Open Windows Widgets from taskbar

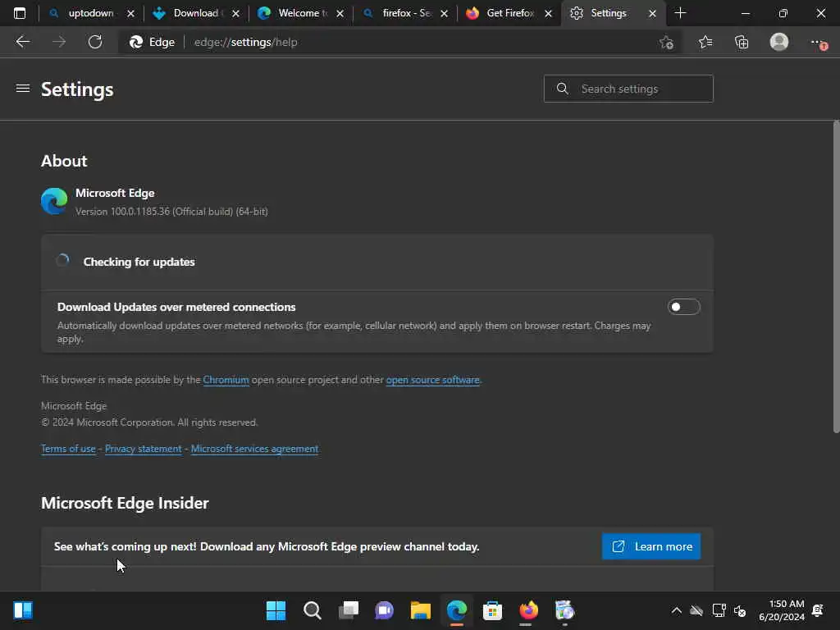pyautogui.click(x=23, y=610)
